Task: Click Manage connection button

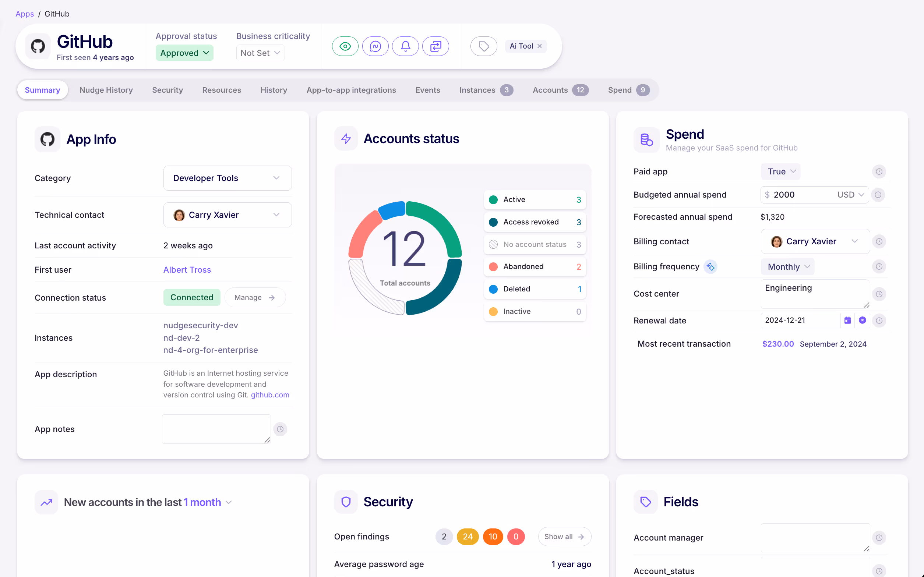Action: pos(255,298)
